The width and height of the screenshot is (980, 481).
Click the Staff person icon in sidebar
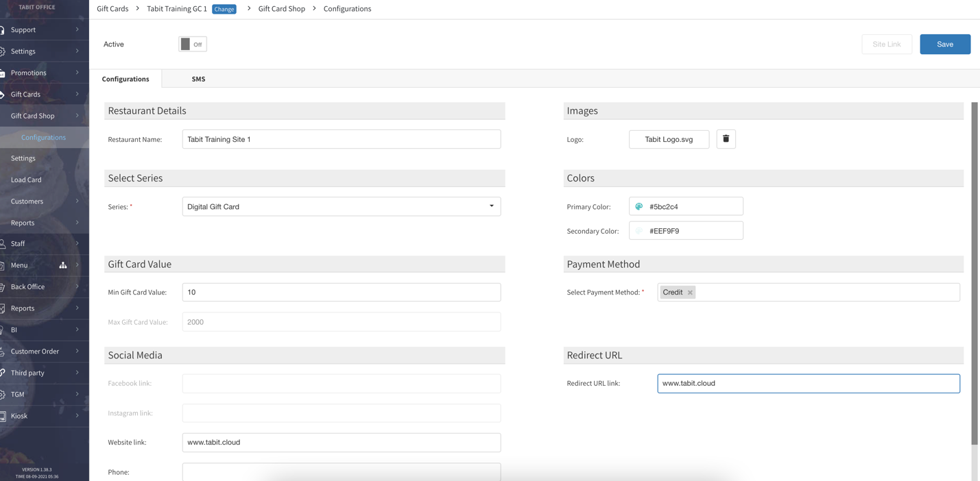tap(3, 244)
